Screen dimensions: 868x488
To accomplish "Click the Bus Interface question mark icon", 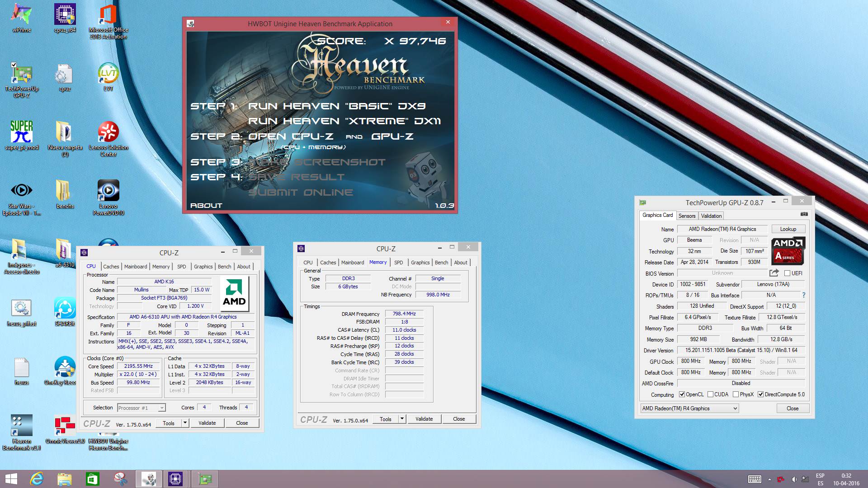I will 803,295.
